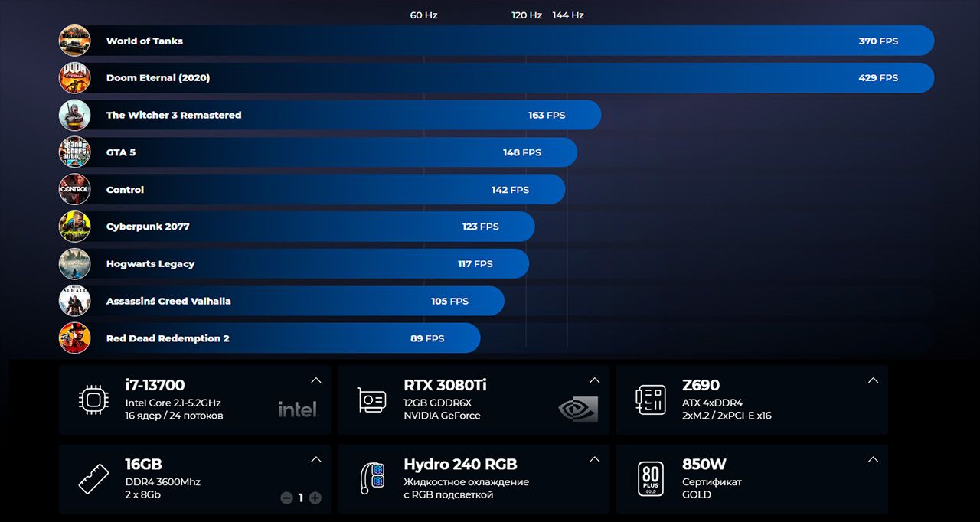Click the Hogwarts Legacy label
The image size is (980, 522).
pos(150,264)
